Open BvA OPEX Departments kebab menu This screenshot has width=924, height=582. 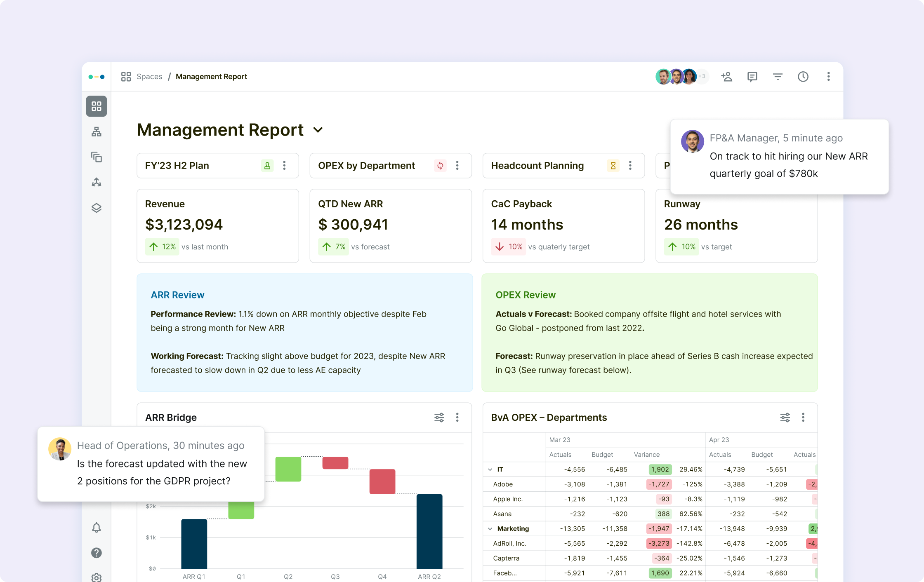point(803,418)
